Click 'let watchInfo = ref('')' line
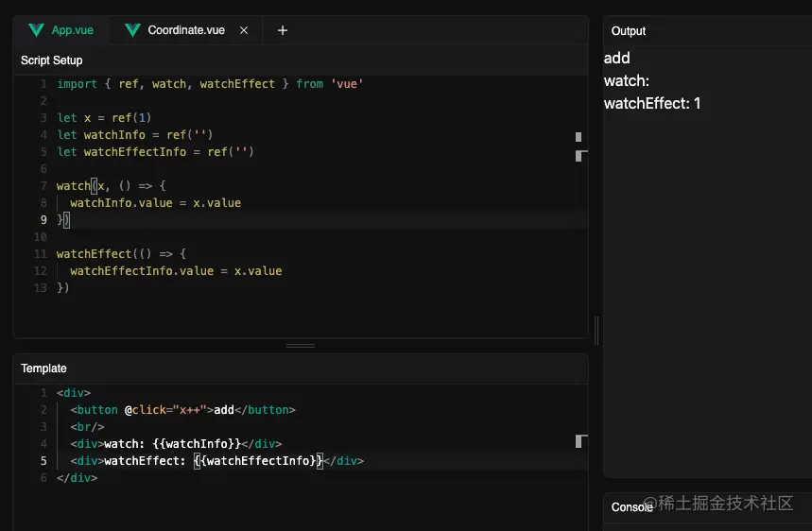Viewport: 812px width, 531px height. (134, 135)
